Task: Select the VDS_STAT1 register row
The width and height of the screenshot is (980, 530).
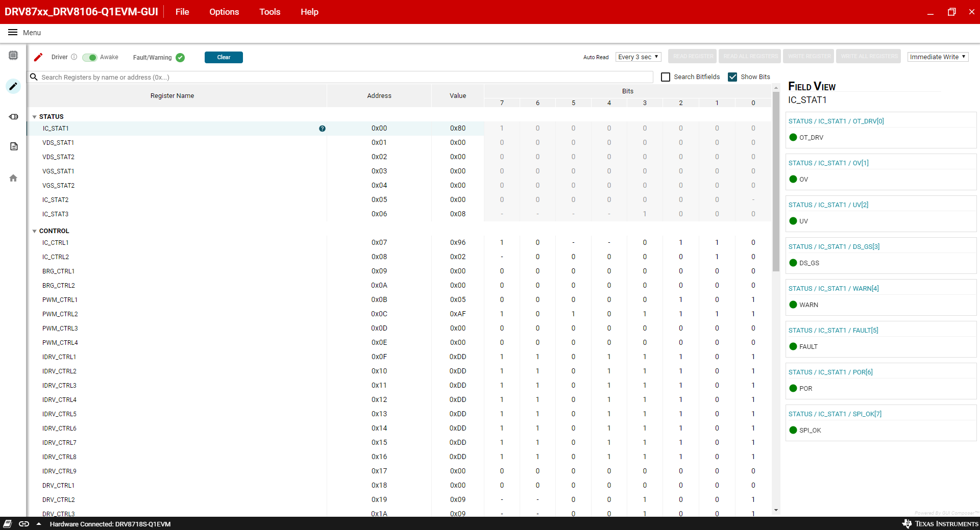Action: click(x=399, y=143)
